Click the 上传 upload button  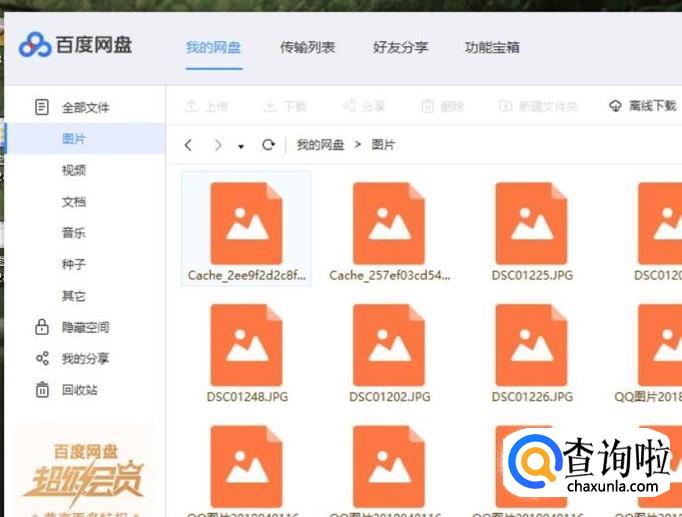pos(206,106)
